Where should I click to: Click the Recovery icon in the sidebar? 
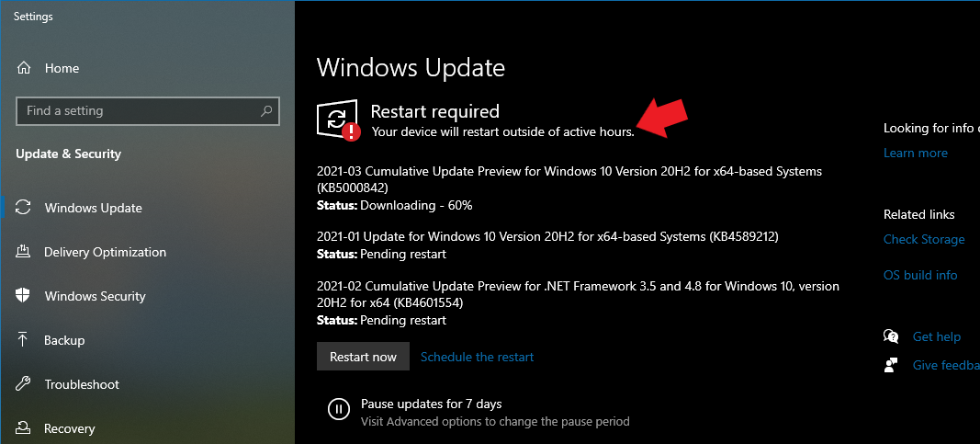click(x=23, y=428)
